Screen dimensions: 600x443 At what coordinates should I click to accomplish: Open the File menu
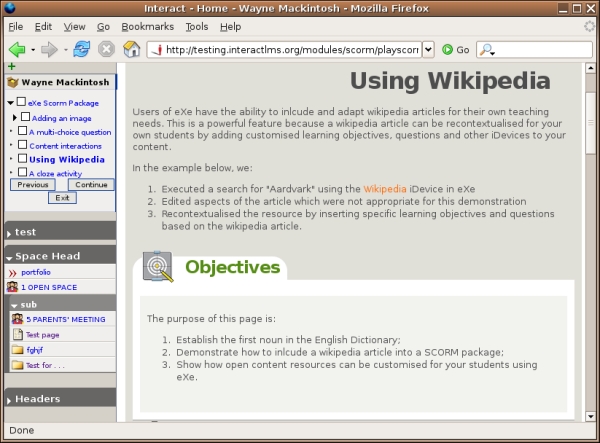click(16, 27)
